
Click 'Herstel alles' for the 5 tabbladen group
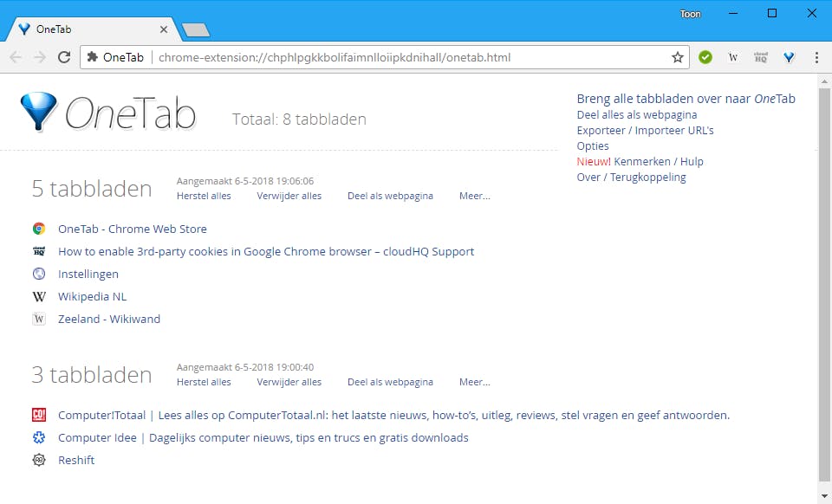tap(204, 196)
